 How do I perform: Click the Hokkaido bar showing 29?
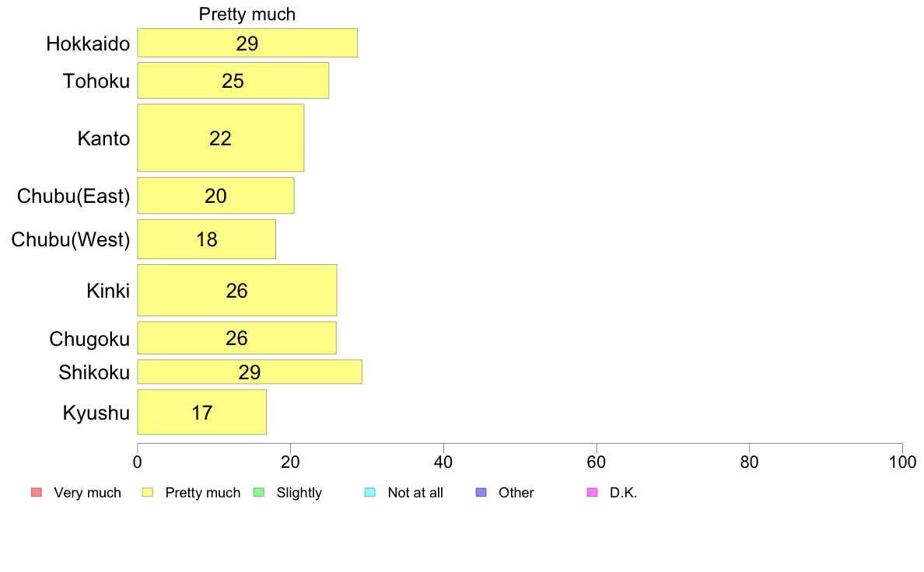click(247, 43)
